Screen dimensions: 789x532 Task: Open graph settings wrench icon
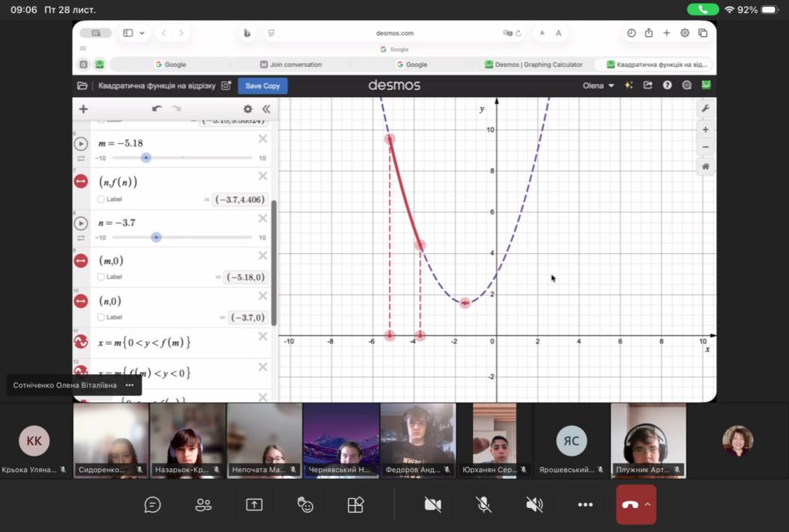coord(705,109)
